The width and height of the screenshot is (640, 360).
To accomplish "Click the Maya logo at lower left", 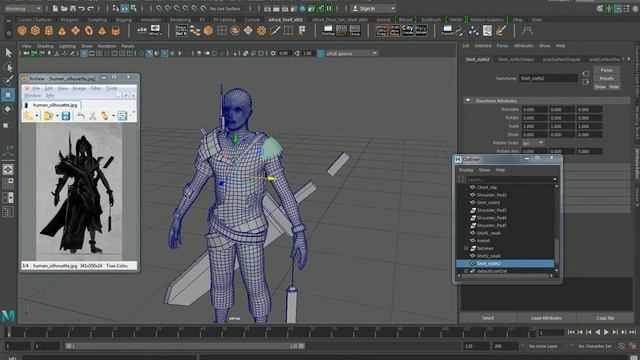I will click(x=8, y=315).
